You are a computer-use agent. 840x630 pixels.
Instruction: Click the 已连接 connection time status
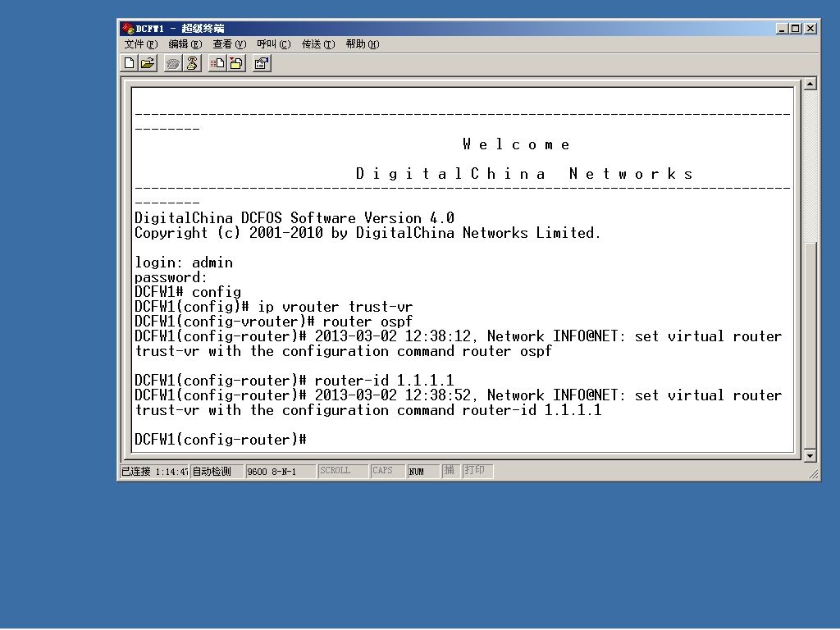[x=154, y=471]
